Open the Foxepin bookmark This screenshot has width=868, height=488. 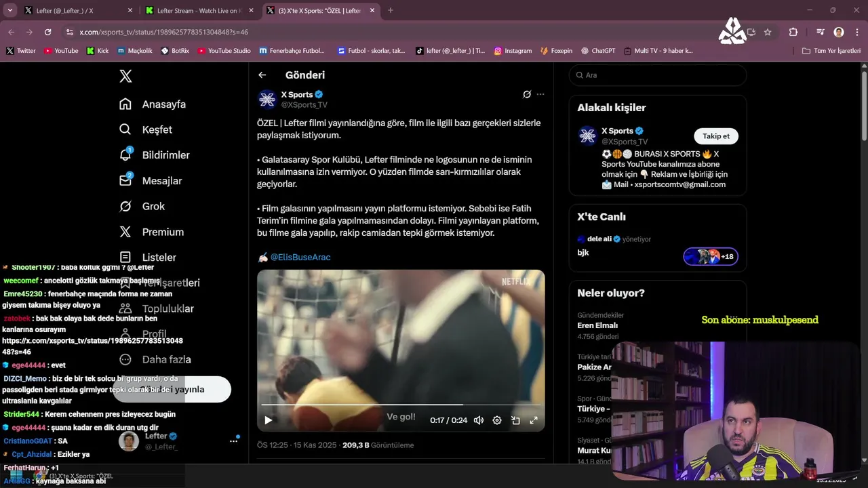[557, 51]
